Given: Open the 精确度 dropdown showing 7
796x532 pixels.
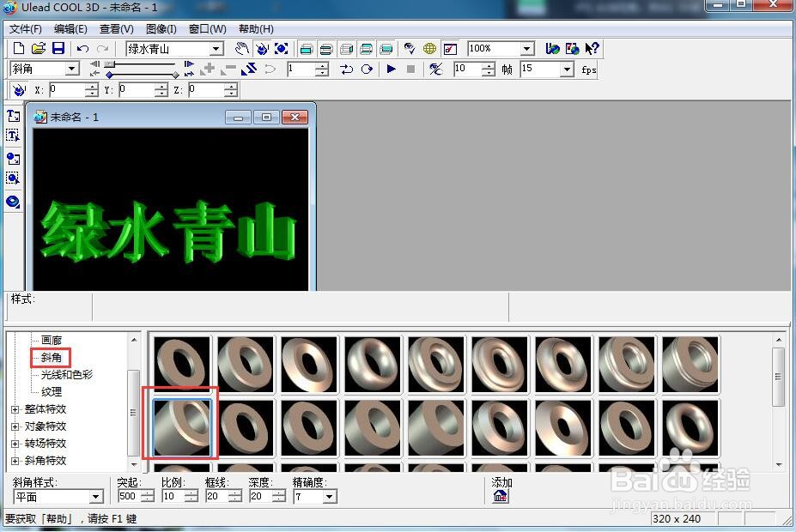Looking at the screenshot, I should (330, 497).
